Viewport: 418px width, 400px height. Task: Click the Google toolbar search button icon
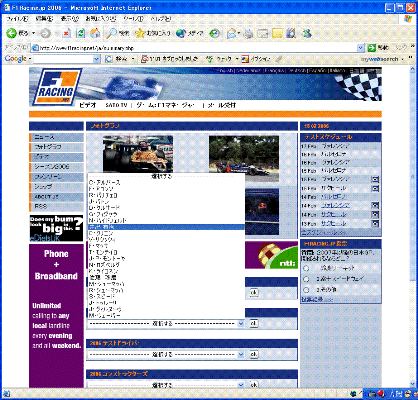point(109,59)
